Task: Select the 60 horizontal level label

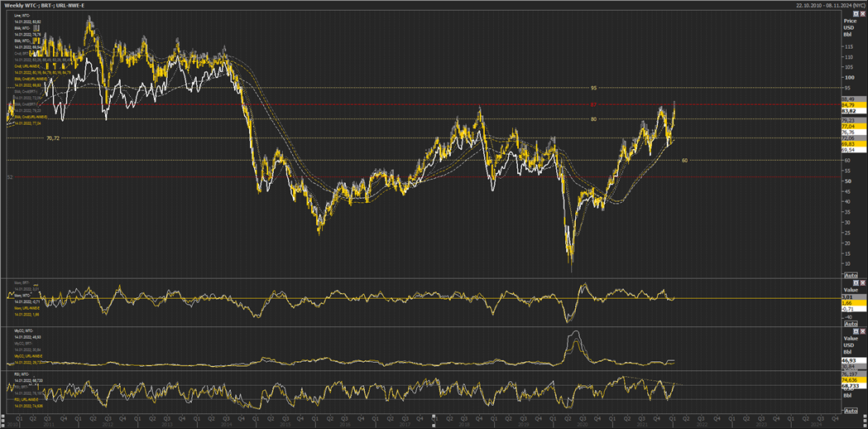Action: point(684,160)
